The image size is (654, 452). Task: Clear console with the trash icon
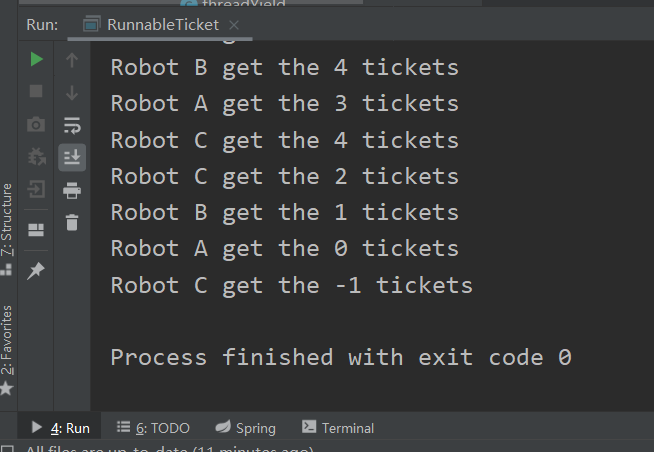[x=72, y=222]
